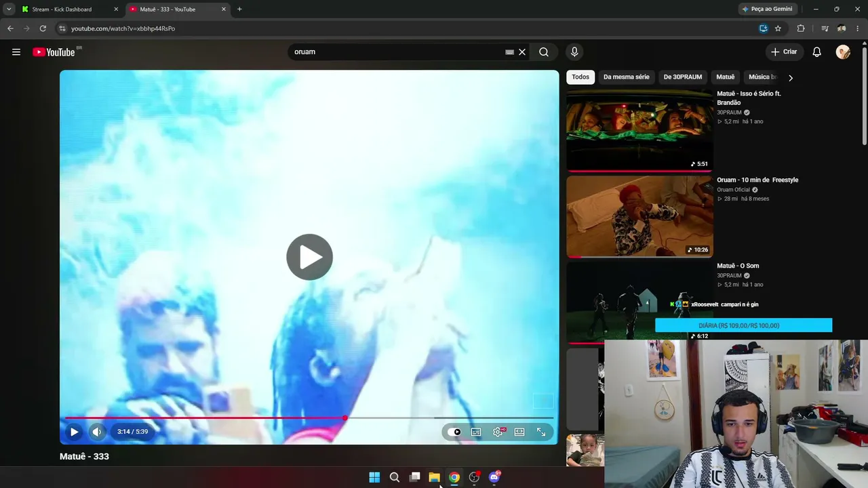The width and height of the screenshot is (868, 488).
Task: Open Task View on the taskbar
Action: (x=414, y=477)
